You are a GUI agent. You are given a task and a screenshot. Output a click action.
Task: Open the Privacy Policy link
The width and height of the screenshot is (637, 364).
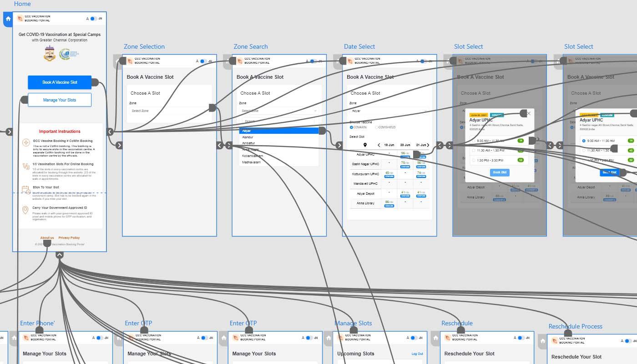point(69,238)
